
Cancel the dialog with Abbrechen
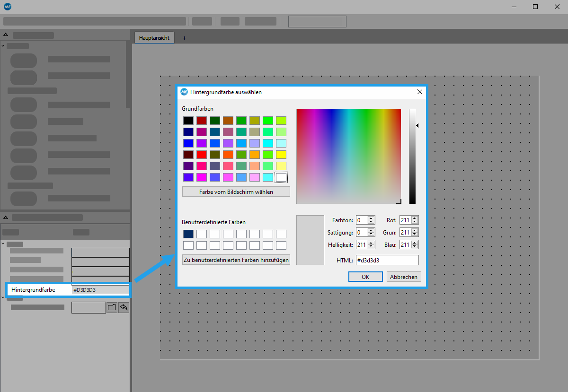[404, 277]
